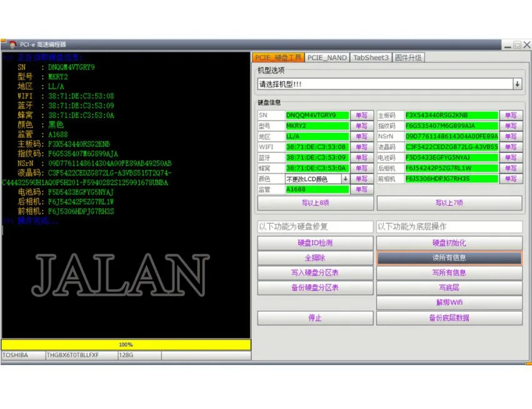Click 单写 for the 蓝牙 row

pyautogui.click(x=362, y=157)
